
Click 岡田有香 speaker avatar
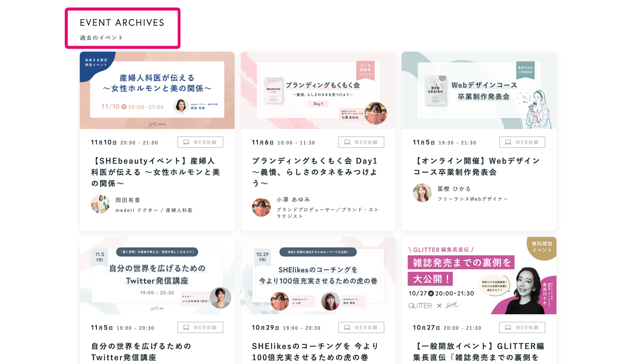pyautogui.click(x=100, y=204)
